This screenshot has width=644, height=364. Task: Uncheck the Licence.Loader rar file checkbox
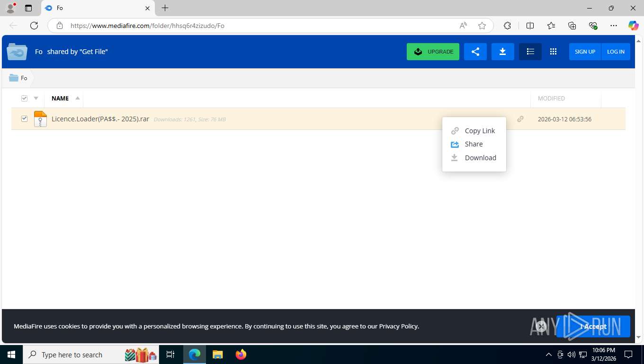point(24,118)
